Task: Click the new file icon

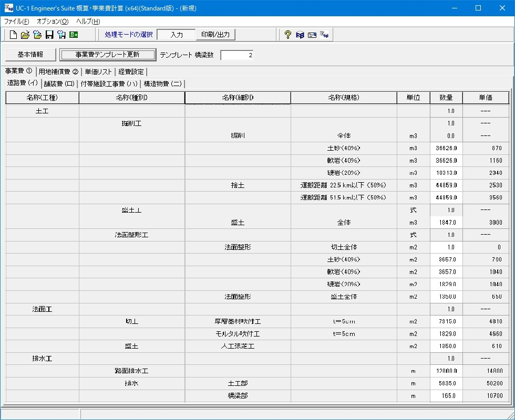Action: click(13, 35)
